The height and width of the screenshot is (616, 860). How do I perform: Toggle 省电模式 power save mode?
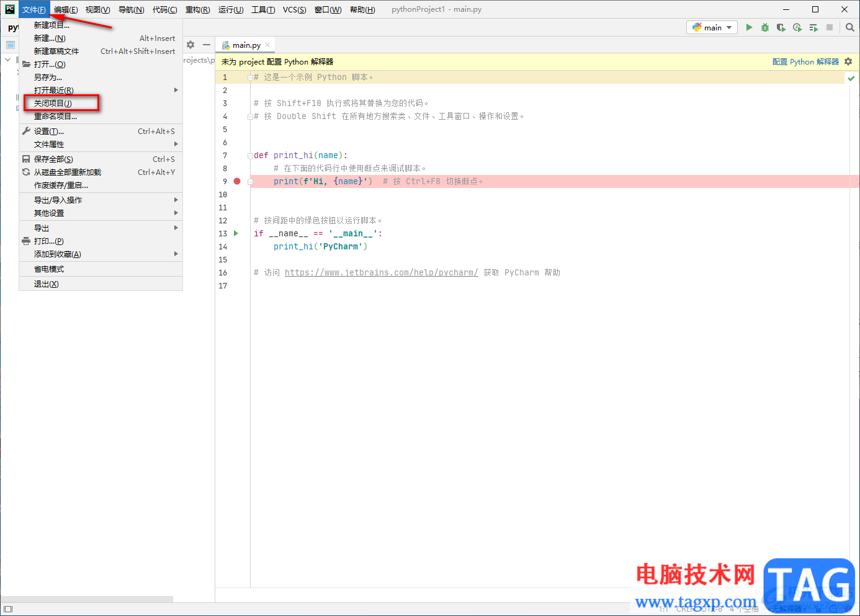49,269
